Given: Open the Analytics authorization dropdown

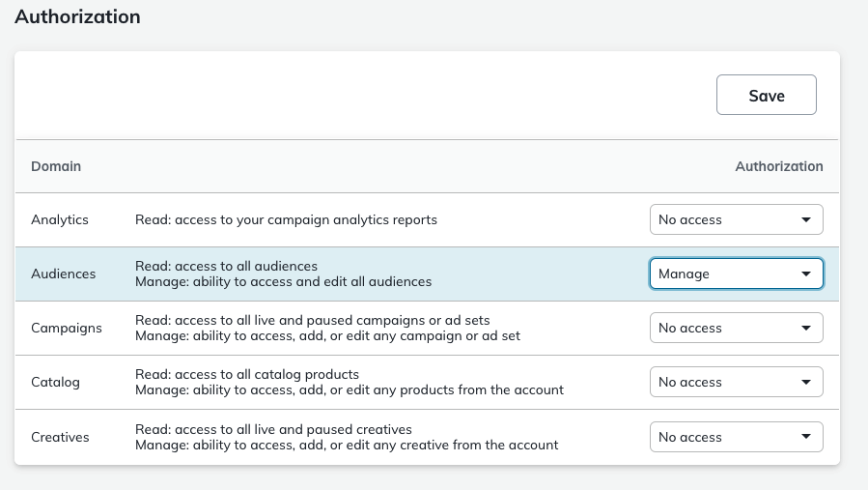Looking at the screenshot, I should pyautogui.click(x=736, y=219).
